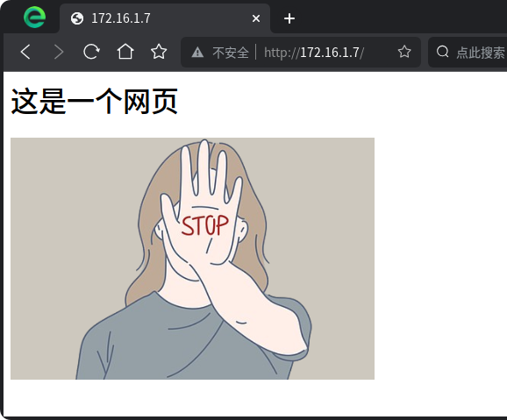Viewport: 507px width, 420px height.
Task: Open favorites star beside home icon
Action: (159, 52)
